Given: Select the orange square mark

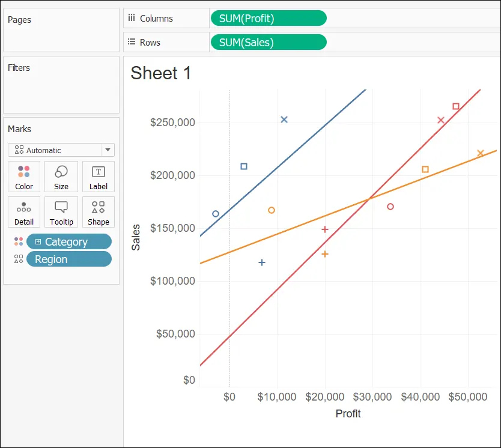Looking at the screenshot, I should (425, 169).
